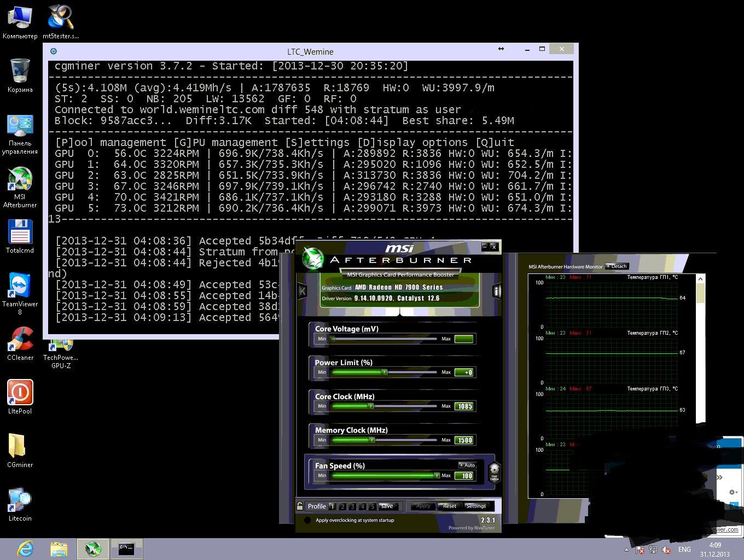Open the TeamViewer gear dropdown menu
Viewport: 744px width, 560px height.
[x=733, y=492]
